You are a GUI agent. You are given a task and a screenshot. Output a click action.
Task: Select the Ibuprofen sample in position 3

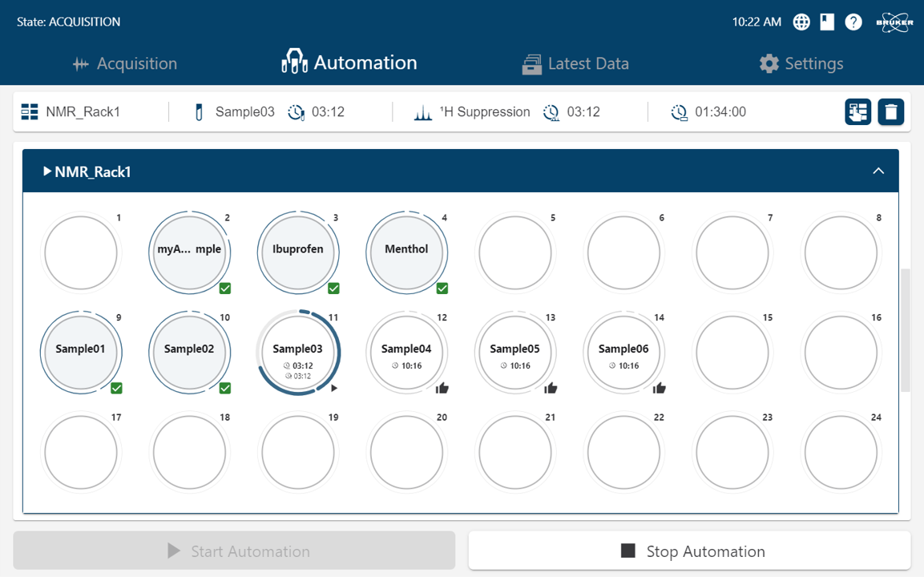[297, 252]
